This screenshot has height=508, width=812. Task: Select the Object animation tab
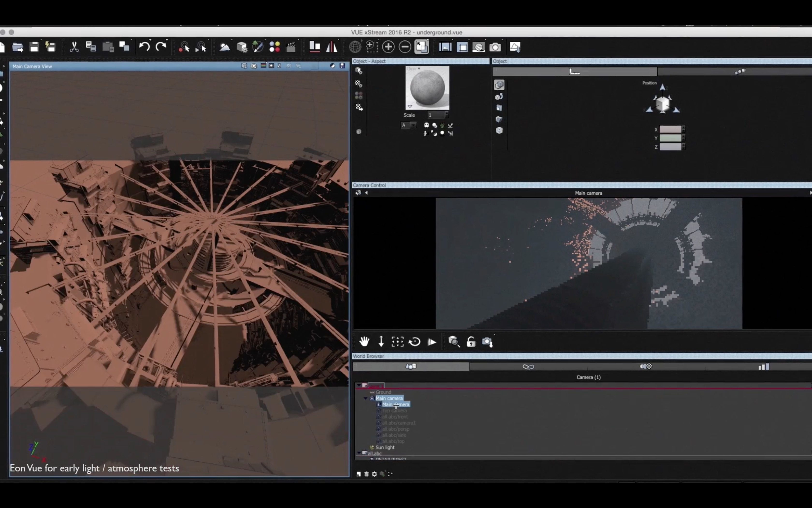pyautogui.click(x=740, y=72)
